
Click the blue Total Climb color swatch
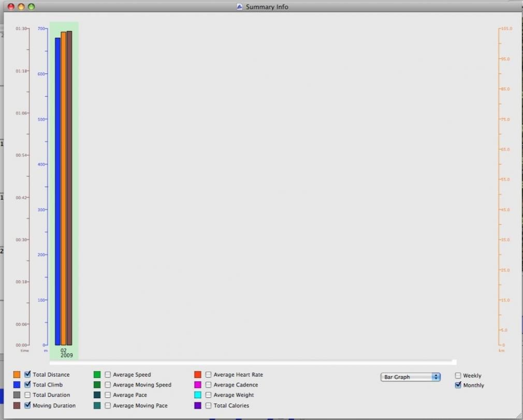pyautogui.click(x=17, y=385)
